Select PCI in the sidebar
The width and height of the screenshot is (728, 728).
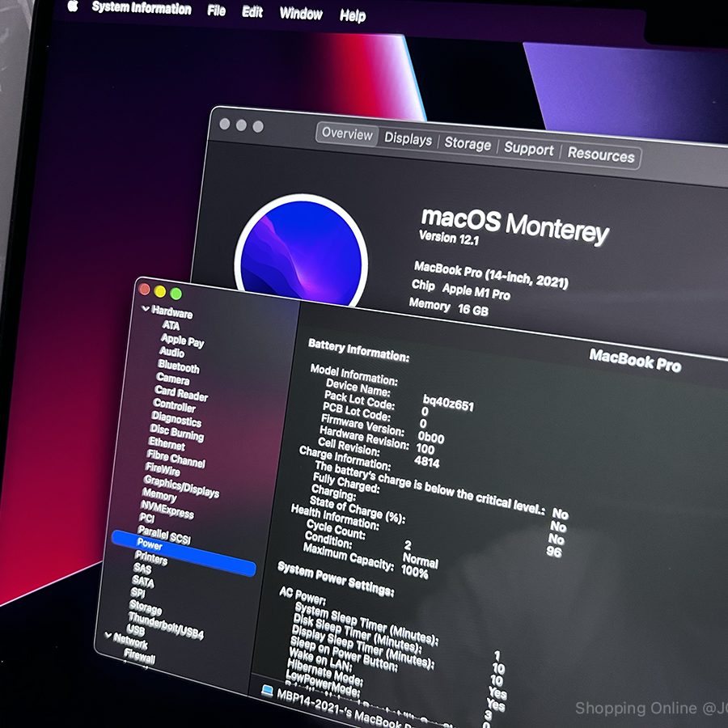point(146,518)
